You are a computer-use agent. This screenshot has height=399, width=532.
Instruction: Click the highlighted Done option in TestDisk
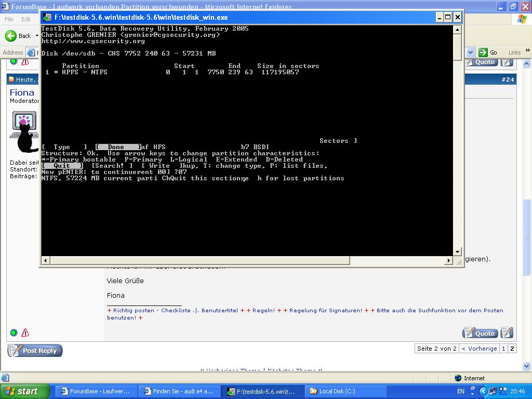click(x=118, y=147)
